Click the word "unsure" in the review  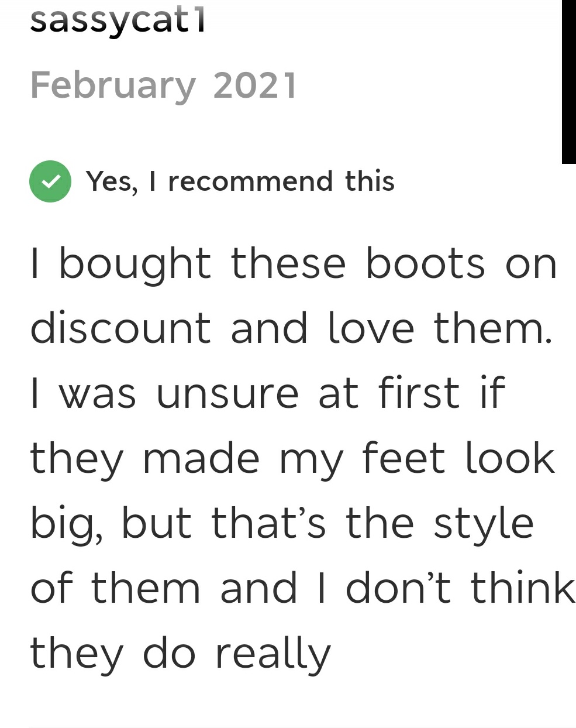coord(227,394)
